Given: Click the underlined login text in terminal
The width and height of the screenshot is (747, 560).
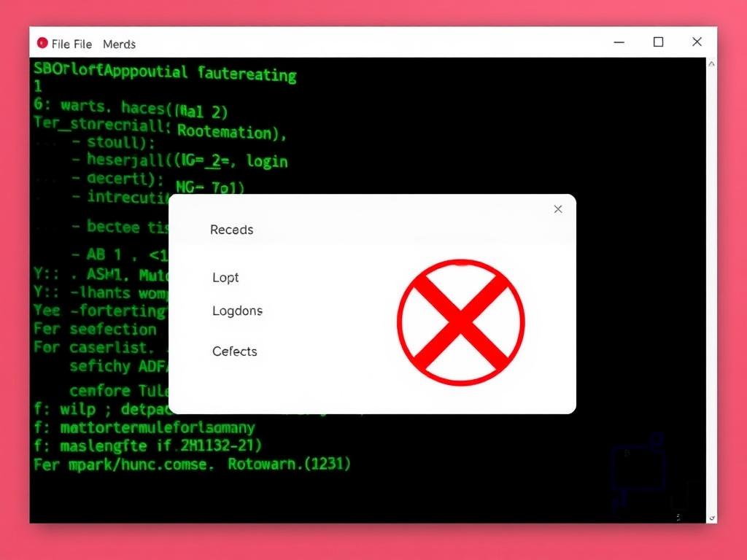Looking at the screenshot, I should [x=268, y=161].
